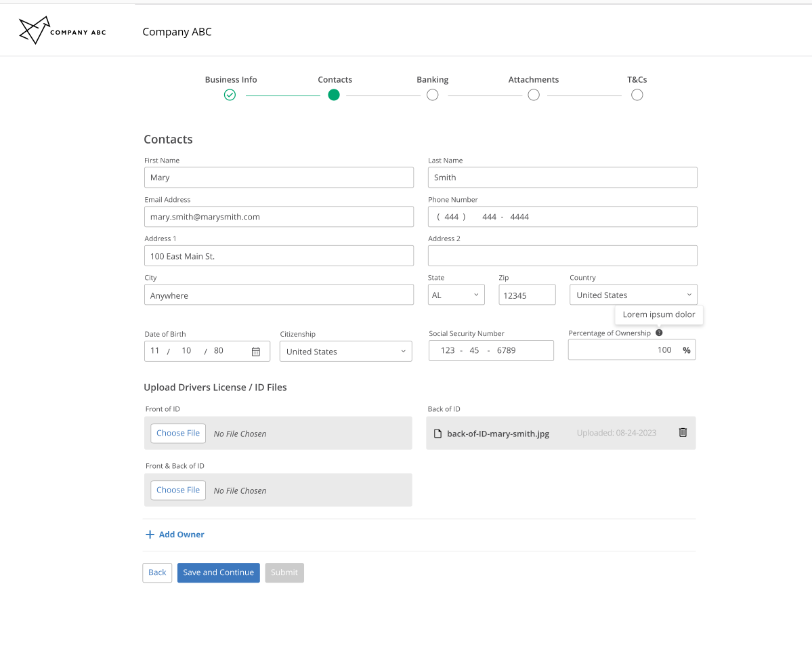This screenshot has width=812, height=670.
Task: Expand the State dropdown showing AL
Action: coord(456,295)
